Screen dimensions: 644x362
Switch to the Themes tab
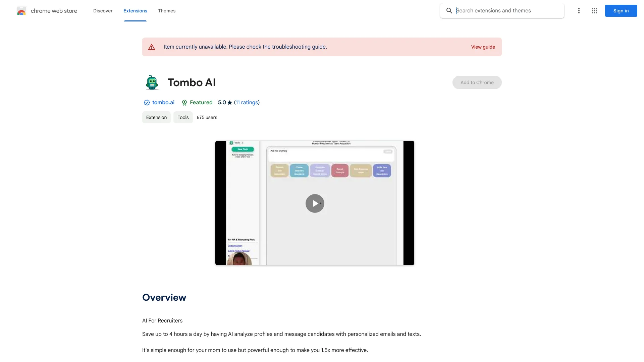(x=167, y=11)
